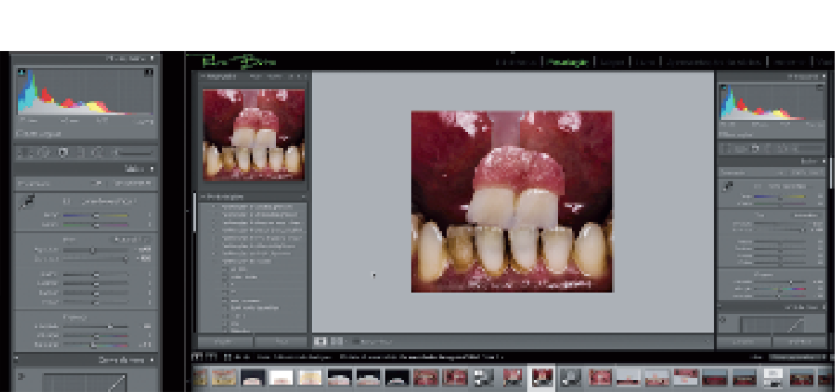Switch to the Book module tab

pos(644,62)
